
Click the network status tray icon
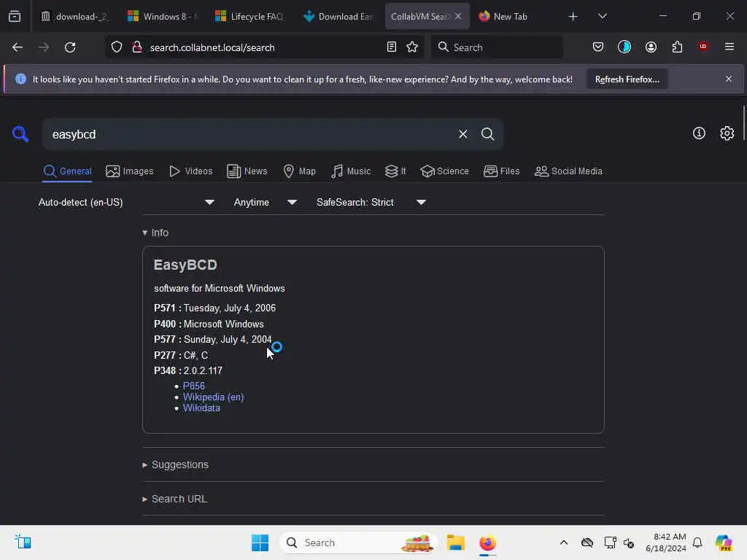[x=610, y=542]
